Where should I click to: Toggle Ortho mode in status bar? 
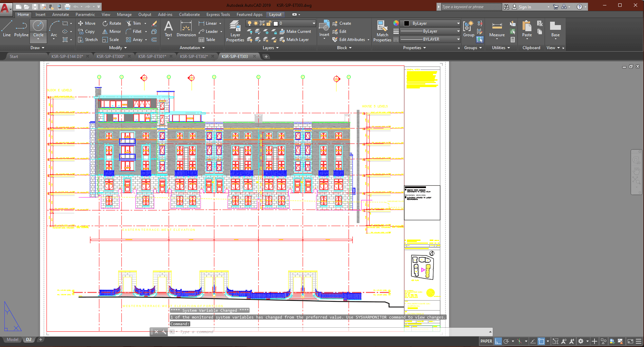point(498,341)
